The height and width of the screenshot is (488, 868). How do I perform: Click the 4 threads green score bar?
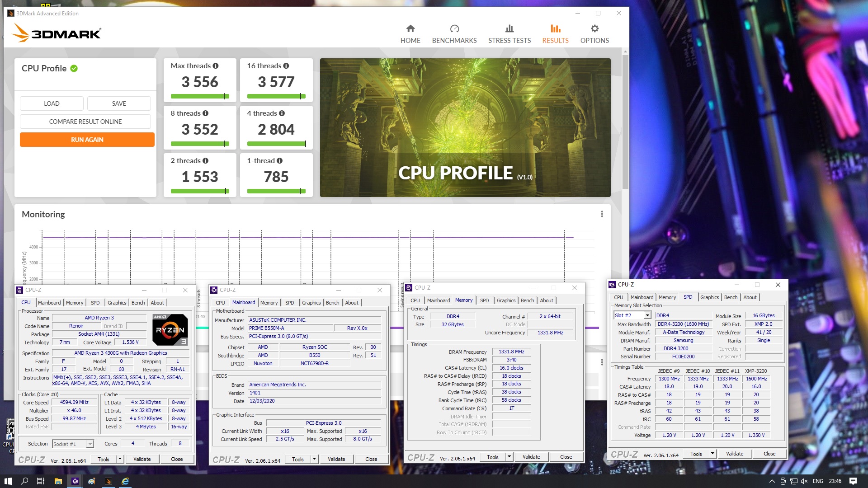(x=276, y=144)
